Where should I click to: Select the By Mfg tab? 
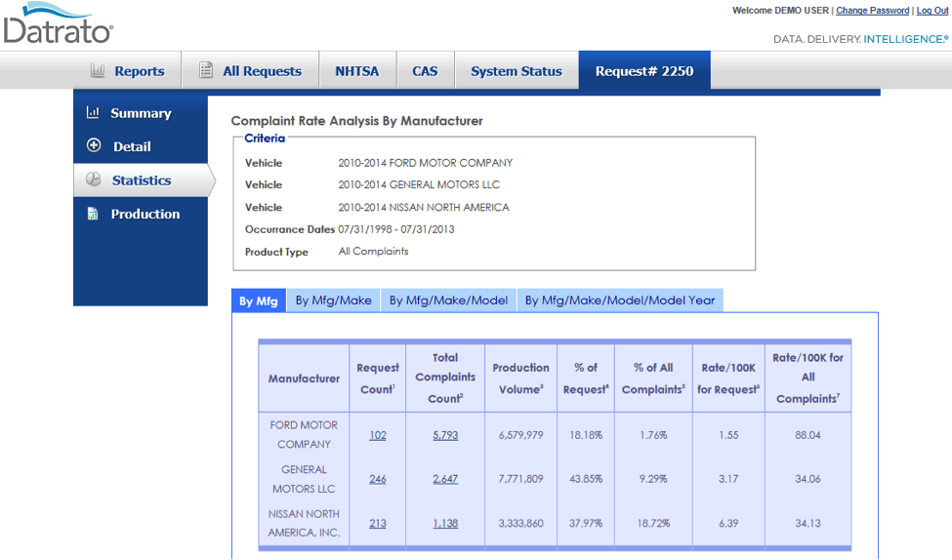258,300
